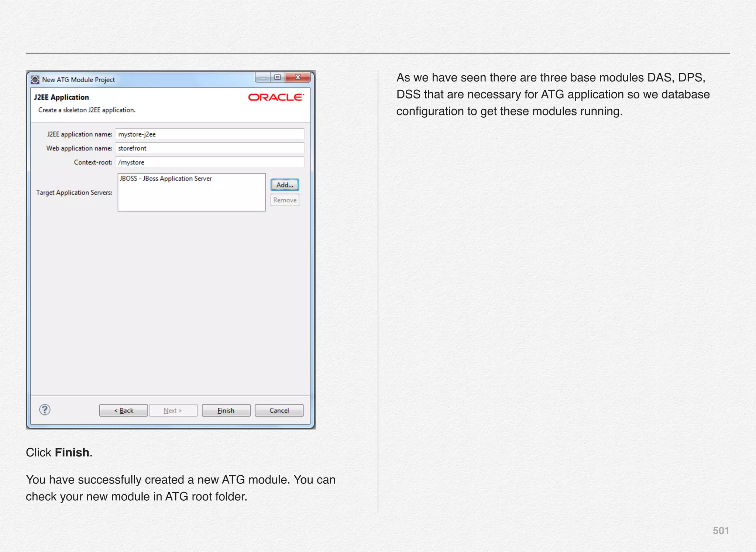Click the page number 501

coord(721,531)
